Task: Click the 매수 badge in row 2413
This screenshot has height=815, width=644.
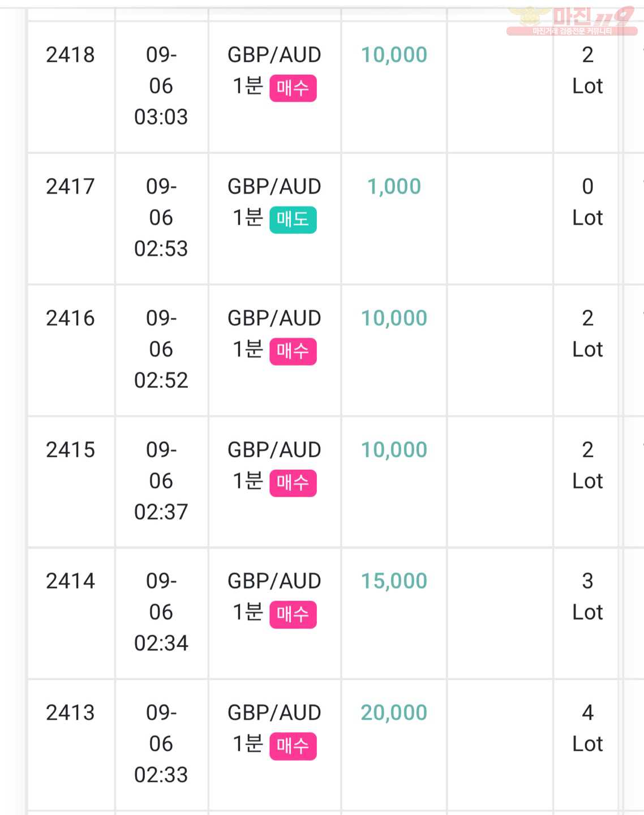Action: 293,746
